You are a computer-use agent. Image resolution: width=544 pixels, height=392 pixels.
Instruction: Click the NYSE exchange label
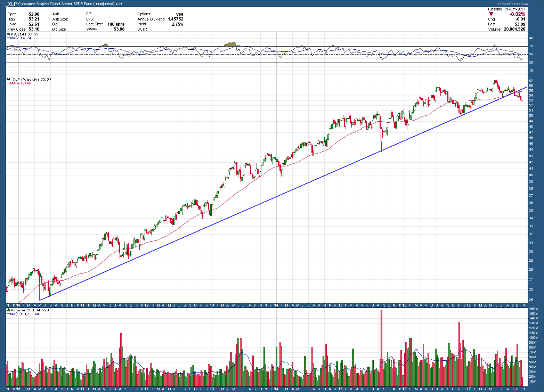(121, 4)
